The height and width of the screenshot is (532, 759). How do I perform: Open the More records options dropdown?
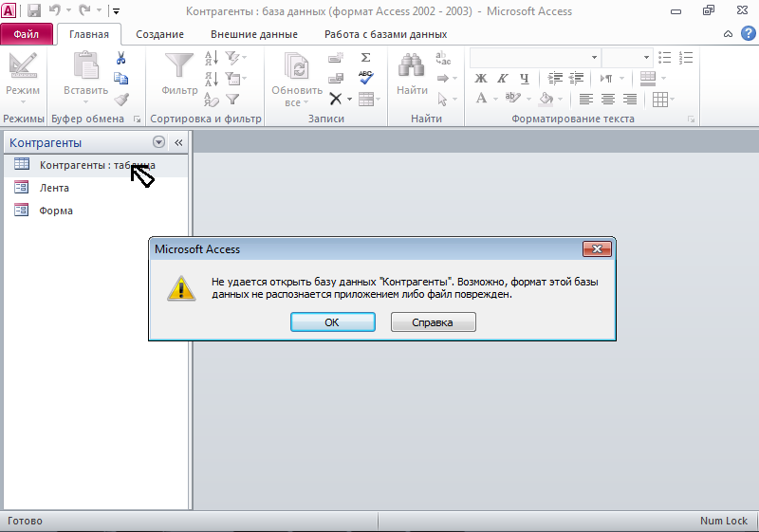[370, 100]
